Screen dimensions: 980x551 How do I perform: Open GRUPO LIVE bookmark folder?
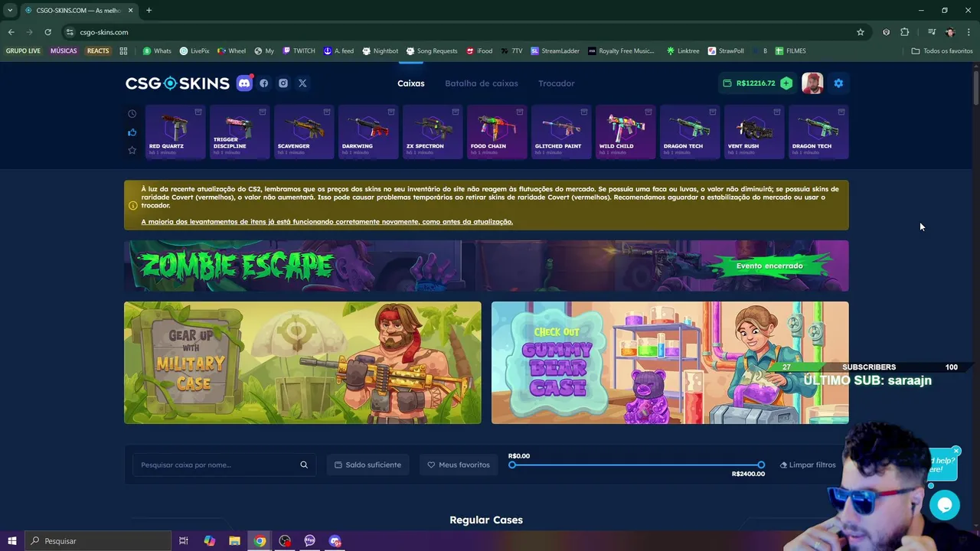pyautogui.click(x=23, y=51)
